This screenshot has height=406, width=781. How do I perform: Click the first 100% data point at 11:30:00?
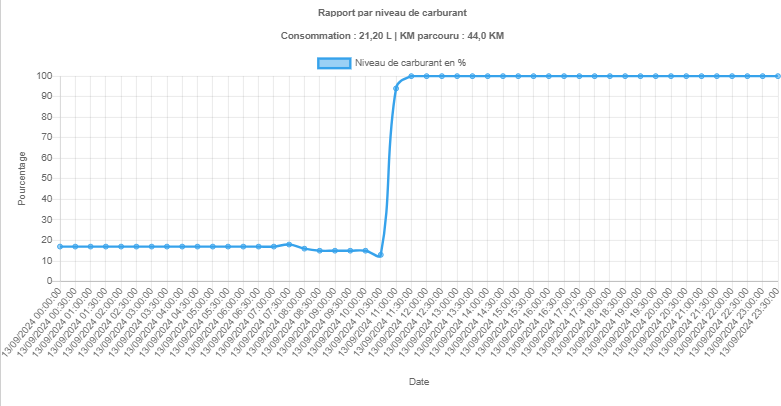point(411,76)
